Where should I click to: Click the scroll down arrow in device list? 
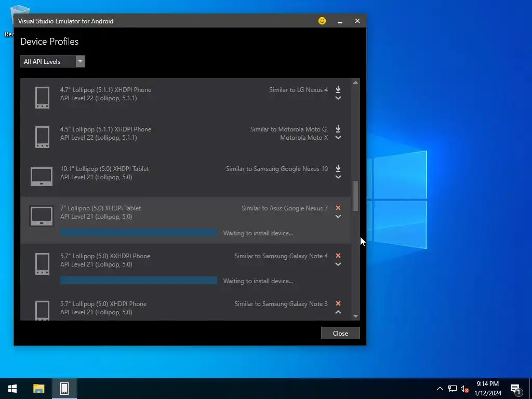coord(355,316)
